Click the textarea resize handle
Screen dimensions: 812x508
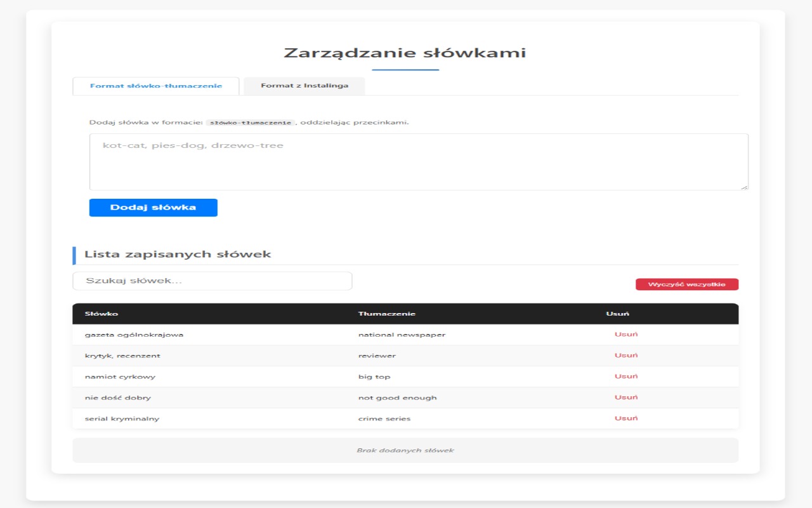[x=745, y=187]
